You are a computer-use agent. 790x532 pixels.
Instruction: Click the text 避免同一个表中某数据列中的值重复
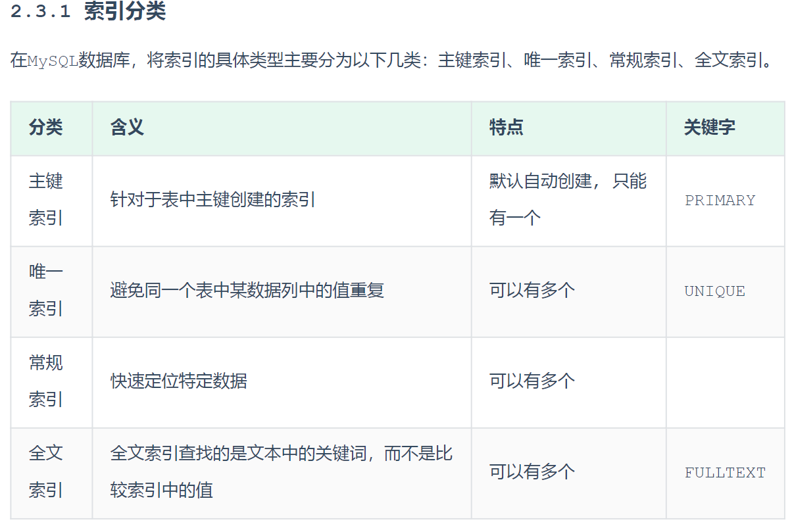247,291
